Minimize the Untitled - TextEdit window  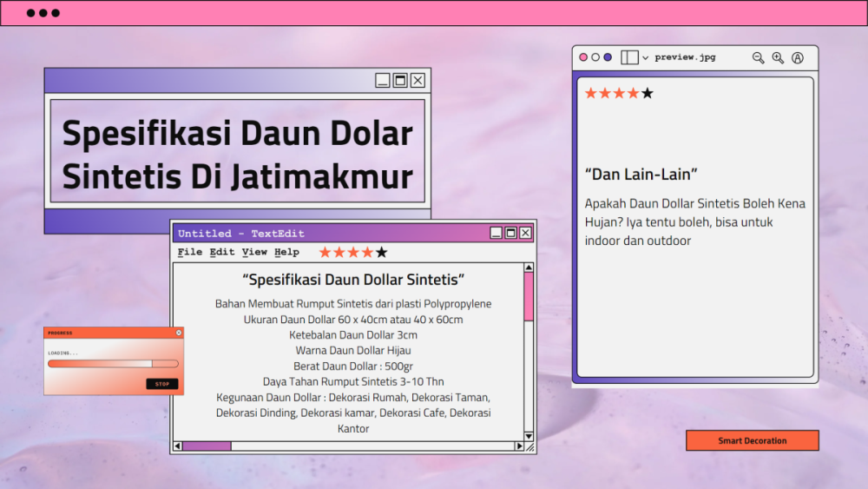496,233
